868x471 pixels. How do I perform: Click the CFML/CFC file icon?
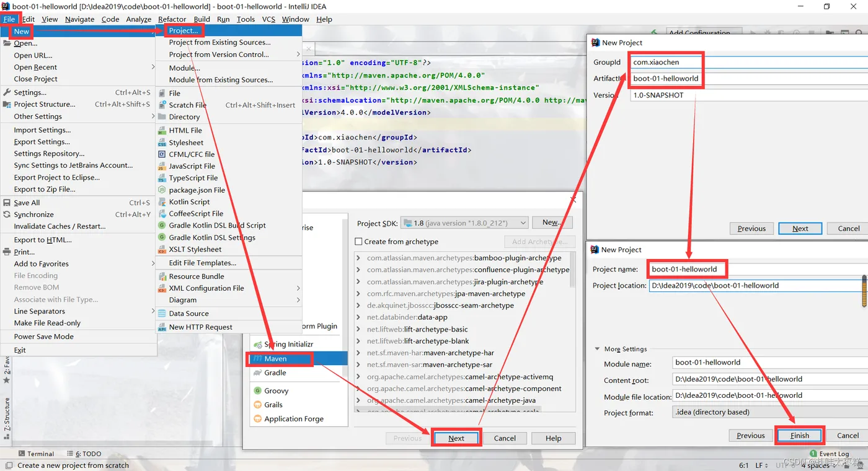pos(162,154)
